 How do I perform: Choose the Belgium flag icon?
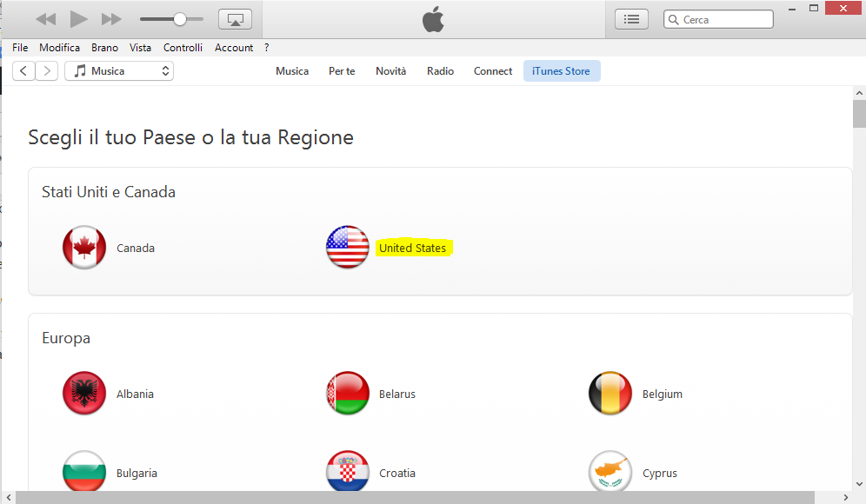pos(610,394)
